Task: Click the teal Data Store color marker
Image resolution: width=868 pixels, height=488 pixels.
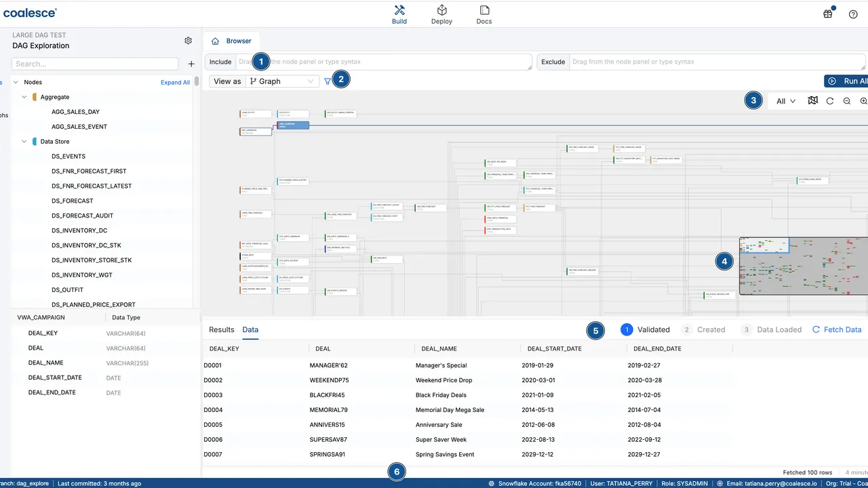Action: [35, 142]
